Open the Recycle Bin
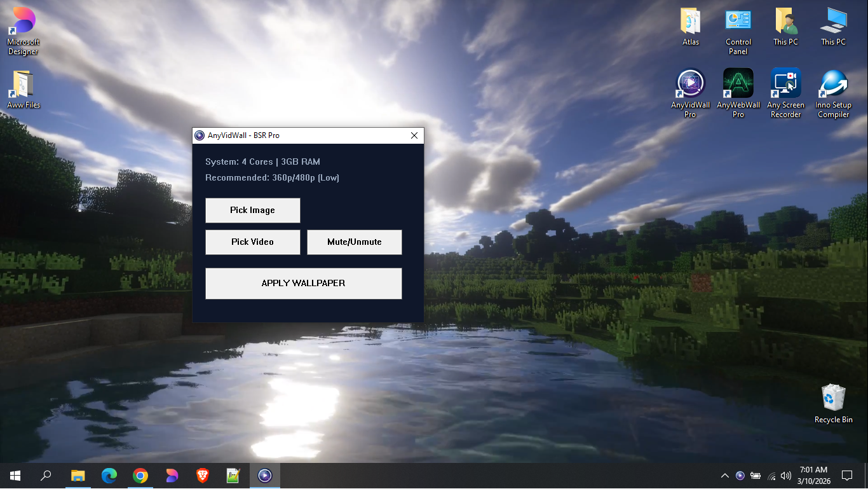The height and width of the screenshot is (489, 868). coord(834,397)
